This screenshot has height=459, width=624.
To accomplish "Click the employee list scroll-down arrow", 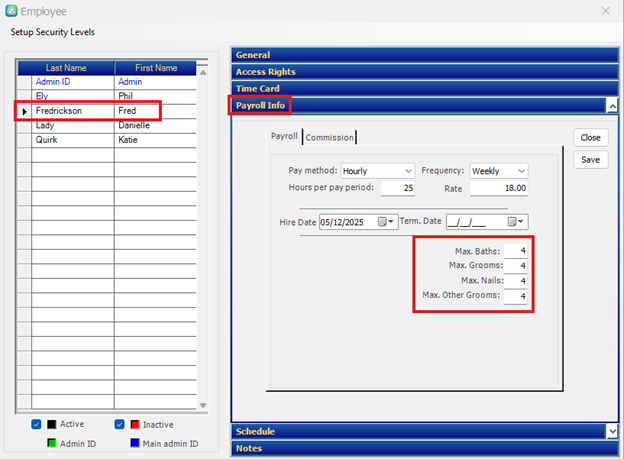I will tap(204, 404).
